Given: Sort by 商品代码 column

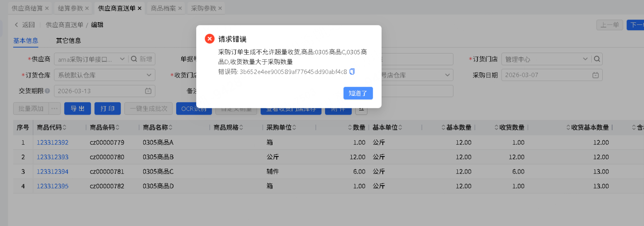Looking at the screenshot, I should [x=64, y=127].
